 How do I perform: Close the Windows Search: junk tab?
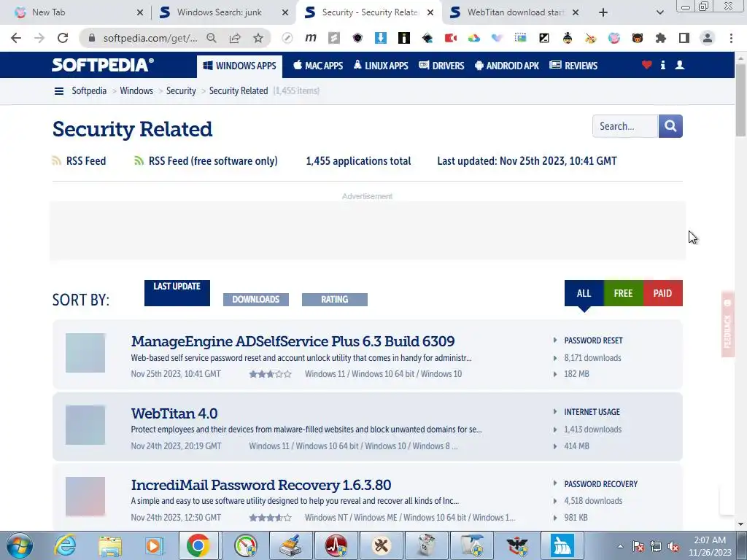(x=285, y=12)
